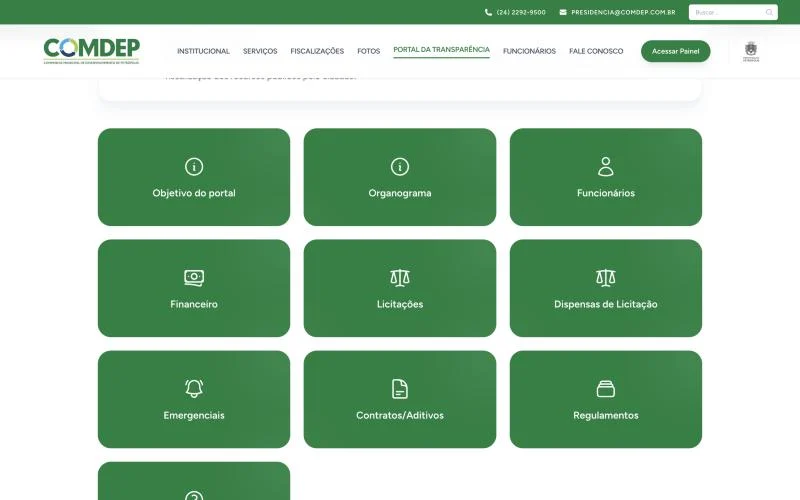Click the presidencia@comdep.com.br email link
The width and height of the screenshot is (800, 500).
pyautogui.click(x=623, y=12)
